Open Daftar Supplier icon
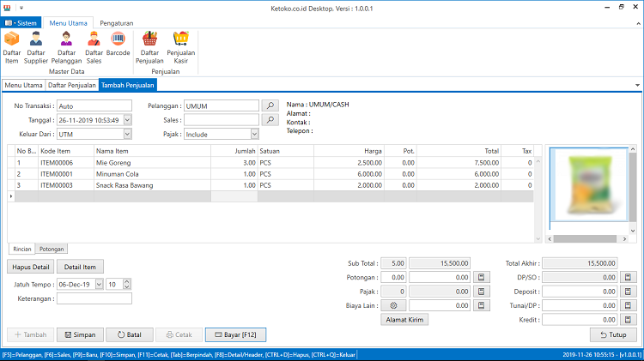 [x=36, y=47]
